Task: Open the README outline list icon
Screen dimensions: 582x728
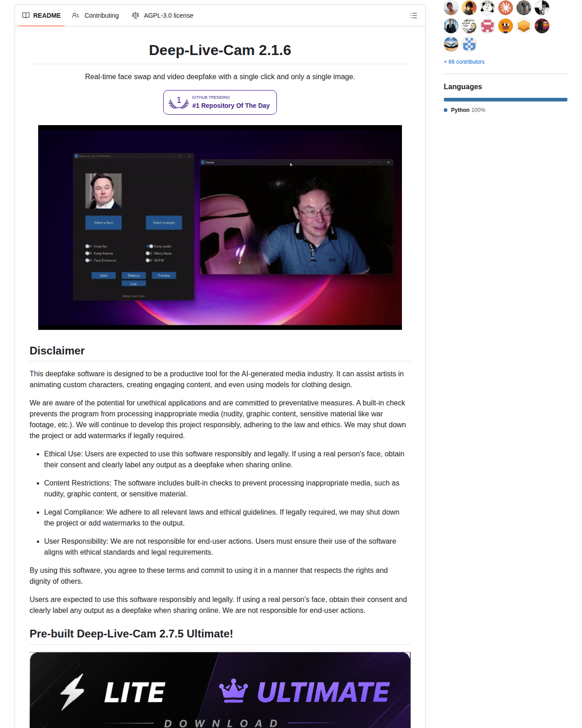Action: point(414,15)
